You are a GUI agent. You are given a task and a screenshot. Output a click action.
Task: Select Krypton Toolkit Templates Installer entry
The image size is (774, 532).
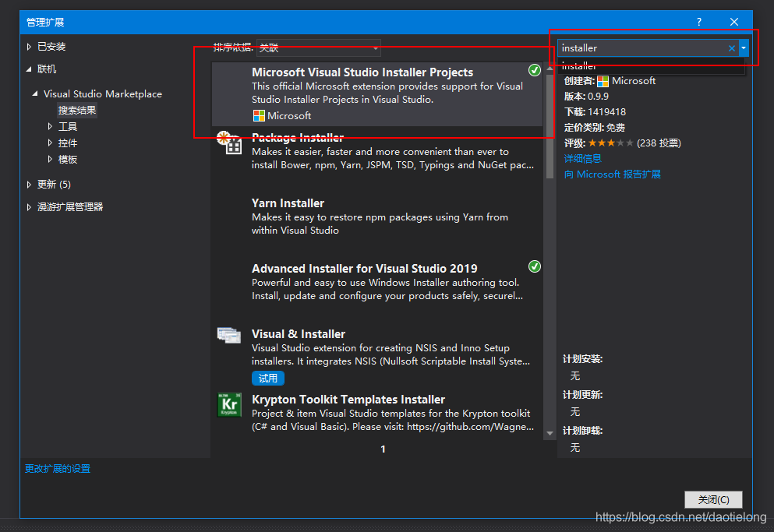point(378,413)
